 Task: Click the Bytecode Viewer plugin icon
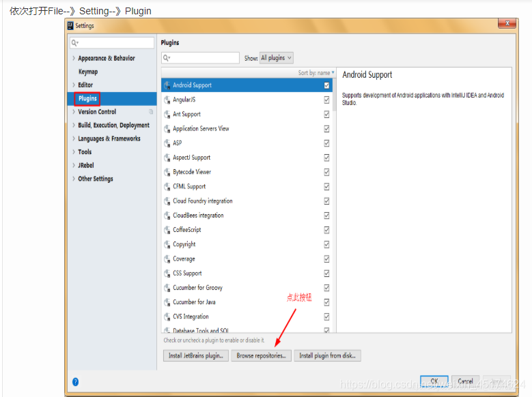[167, 172]
